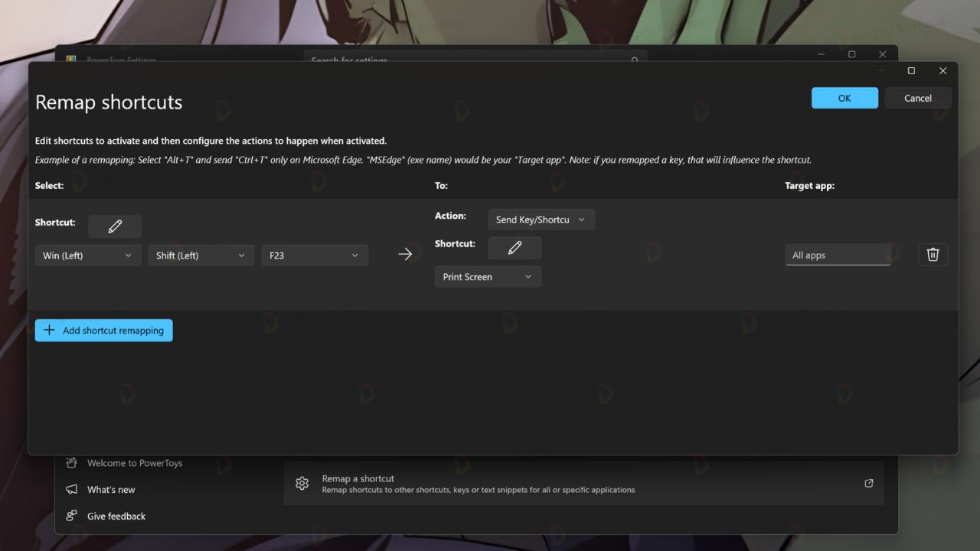Click the Target app: column label
Screen dimensions: 980x551
click(809, 186)
